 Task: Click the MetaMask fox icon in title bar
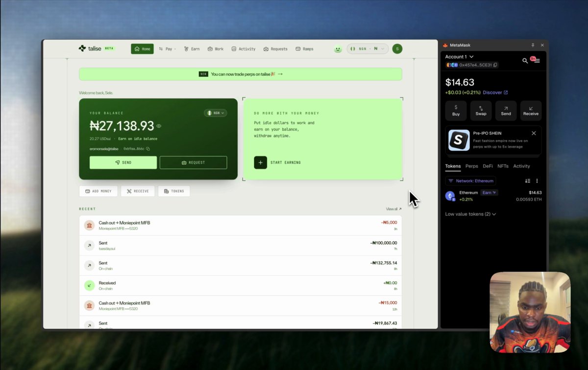coord(445,45)
